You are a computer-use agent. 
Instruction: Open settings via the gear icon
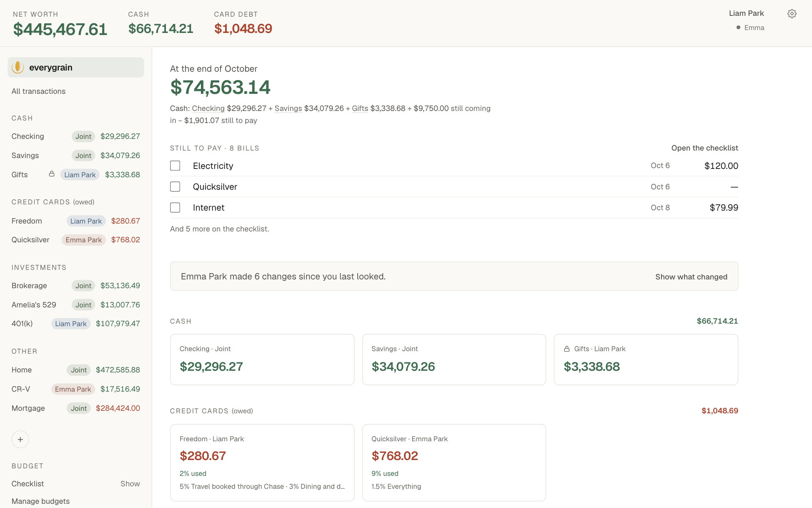(x=792, y=14)
